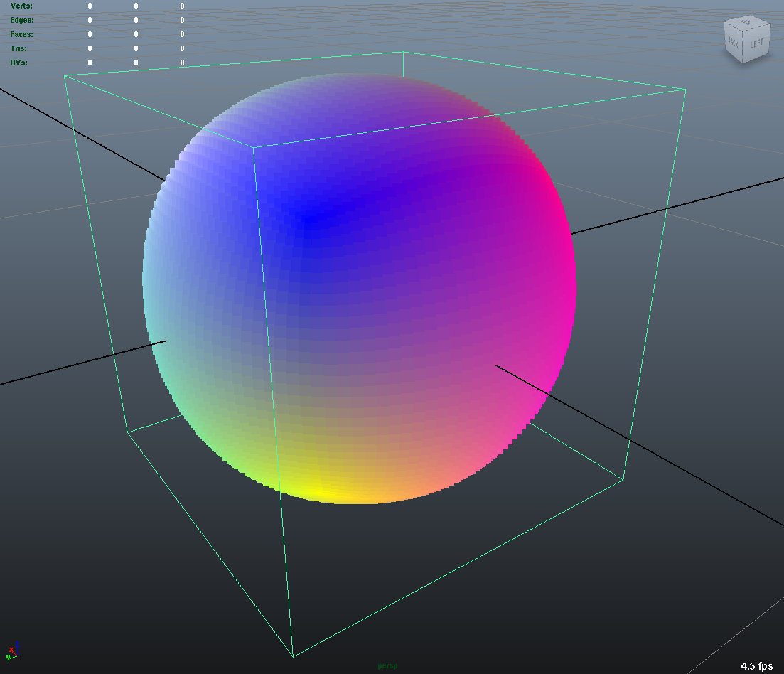Click the Tris label in poly count
Image resolution: width=784 pixels, height=674 pixels.
18,48
